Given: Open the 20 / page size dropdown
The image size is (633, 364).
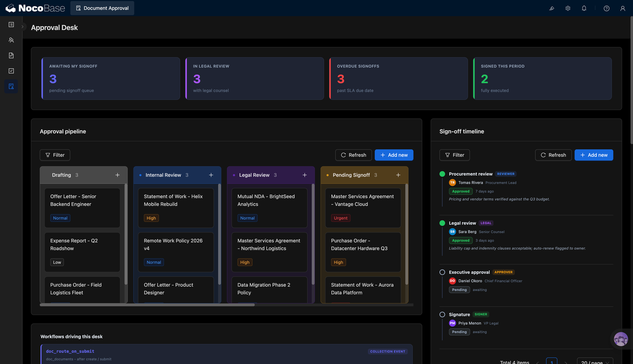Looking at the screenshot, I should pos(595,362).
